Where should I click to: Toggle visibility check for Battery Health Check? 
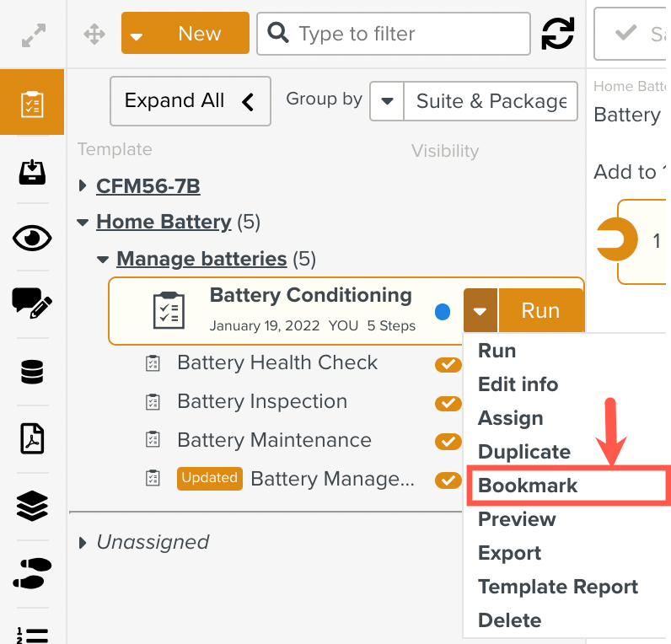pyautogui.click(x=448, y=364)
